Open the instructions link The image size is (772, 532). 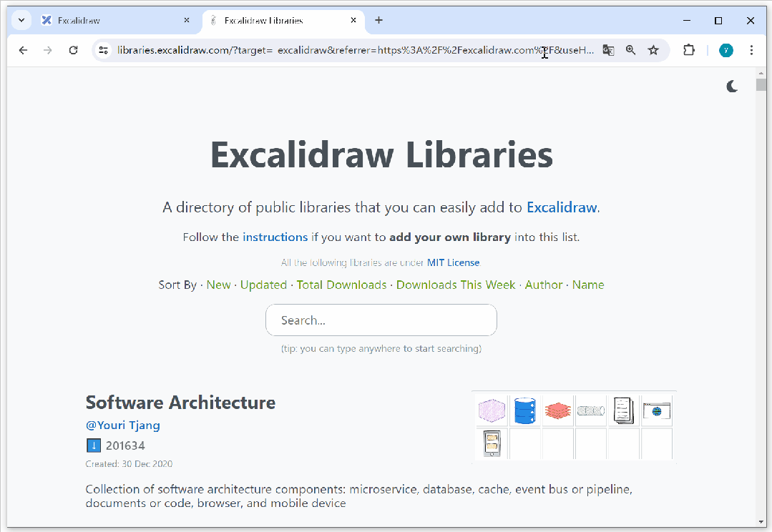coord(275,237)
